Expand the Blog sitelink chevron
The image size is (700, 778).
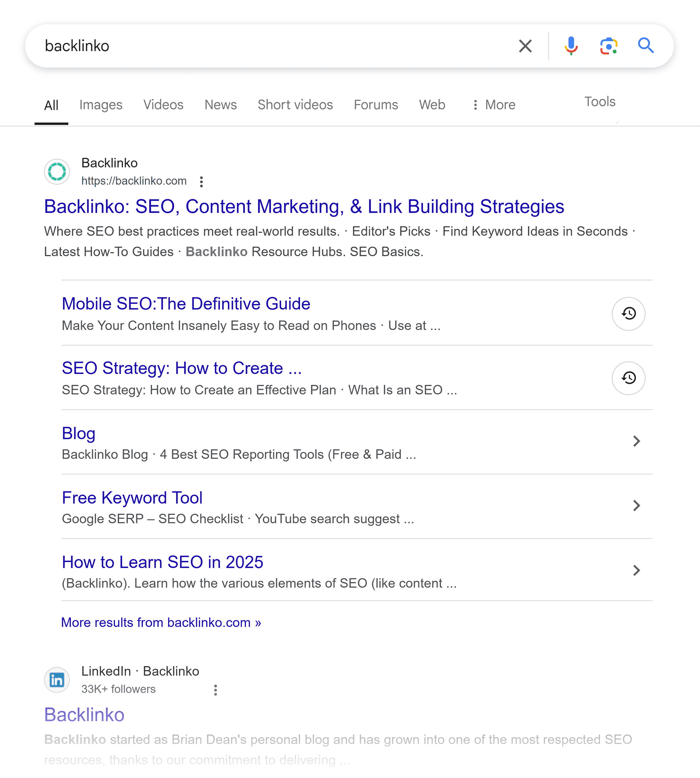tap(636, 441)
